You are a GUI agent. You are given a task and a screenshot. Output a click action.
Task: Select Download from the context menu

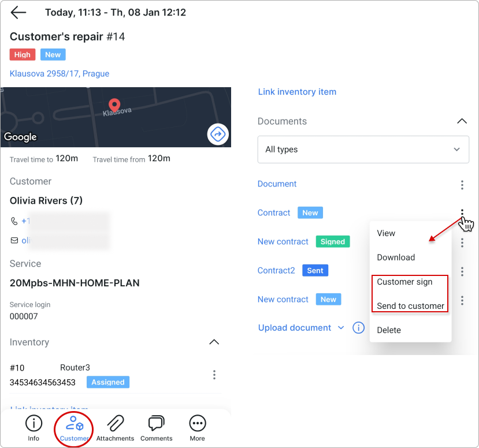[x=395, y=257]
